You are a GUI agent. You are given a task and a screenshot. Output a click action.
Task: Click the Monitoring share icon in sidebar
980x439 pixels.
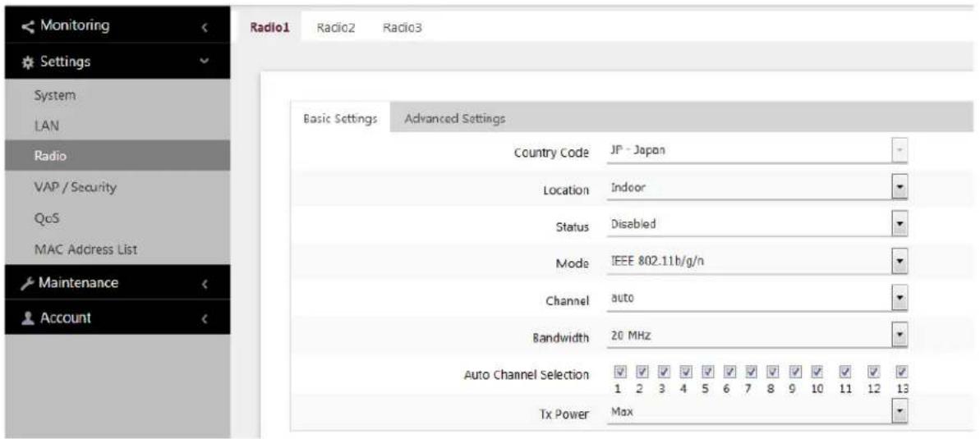tap(28, 26)
